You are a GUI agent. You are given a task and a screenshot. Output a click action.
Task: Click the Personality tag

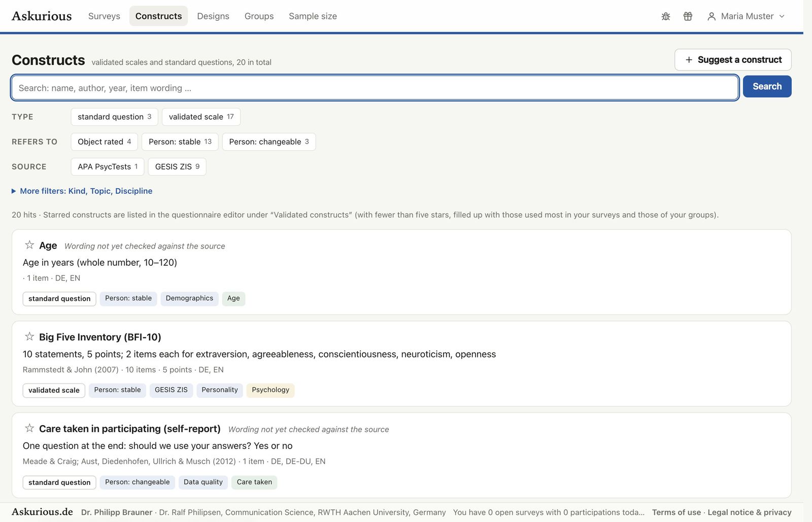click(220, 390)
